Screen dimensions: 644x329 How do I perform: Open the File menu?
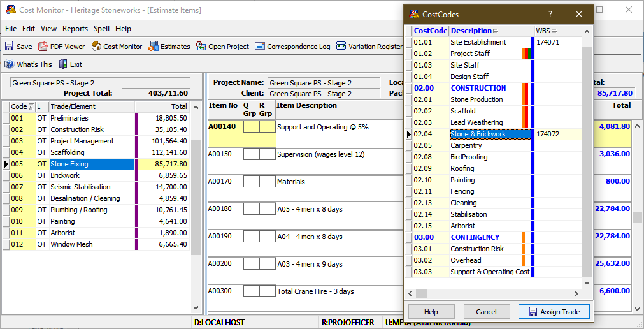[11, 29]
